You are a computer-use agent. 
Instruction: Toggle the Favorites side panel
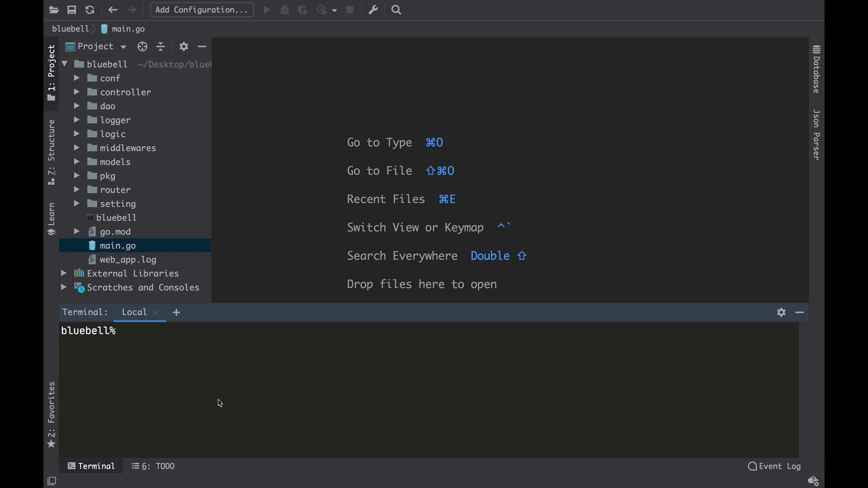pyautogui.click(x=52, y=414)
